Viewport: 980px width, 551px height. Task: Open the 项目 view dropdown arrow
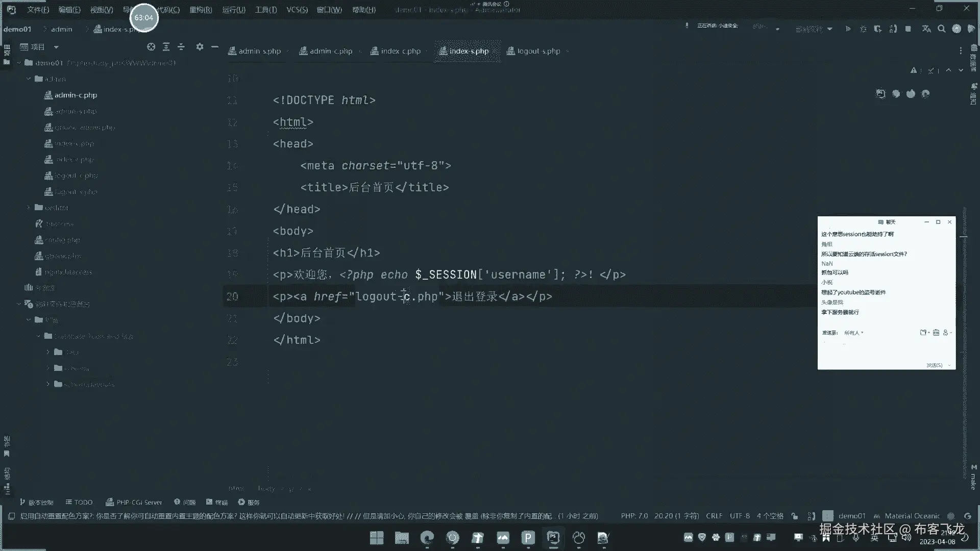coord(56,47)
